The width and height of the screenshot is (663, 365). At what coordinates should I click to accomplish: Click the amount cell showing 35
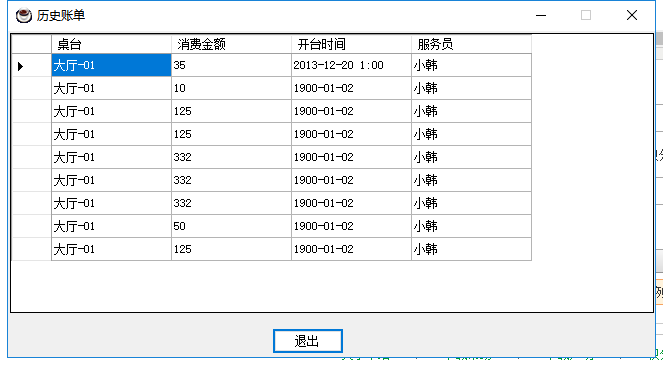(x=231, y=66)
